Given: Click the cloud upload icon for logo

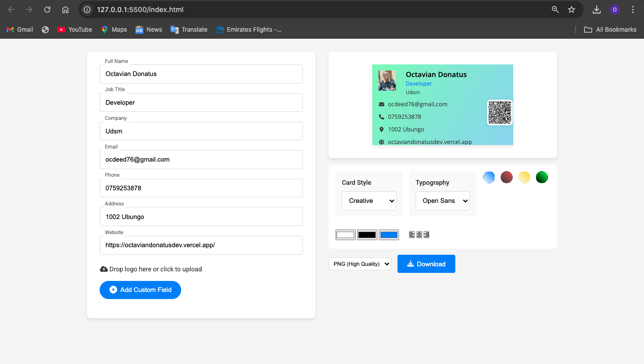Looking at the screenshot, I should [104, 269].
